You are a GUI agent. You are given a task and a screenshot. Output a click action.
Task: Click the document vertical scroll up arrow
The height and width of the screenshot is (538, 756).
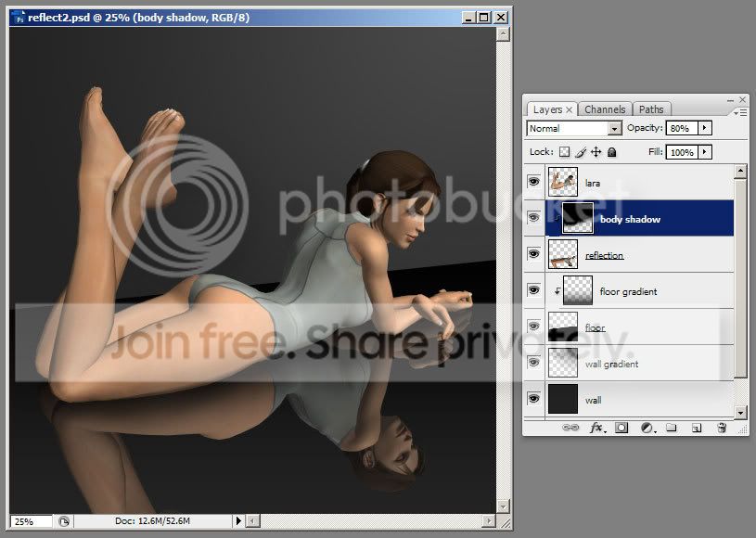(x=503, y=33)
